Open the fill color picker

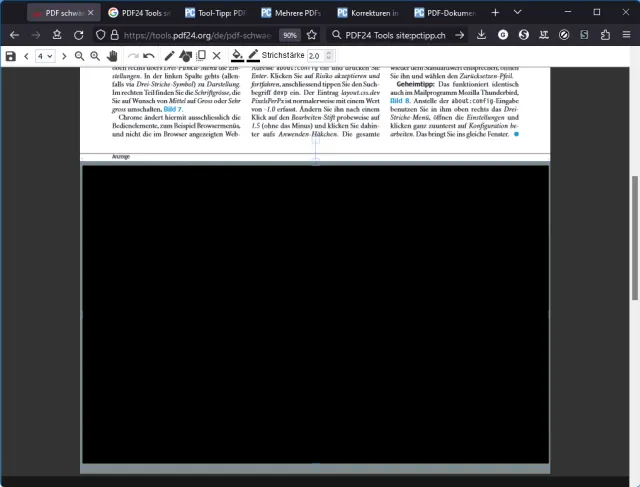click(x=237, y=56)
